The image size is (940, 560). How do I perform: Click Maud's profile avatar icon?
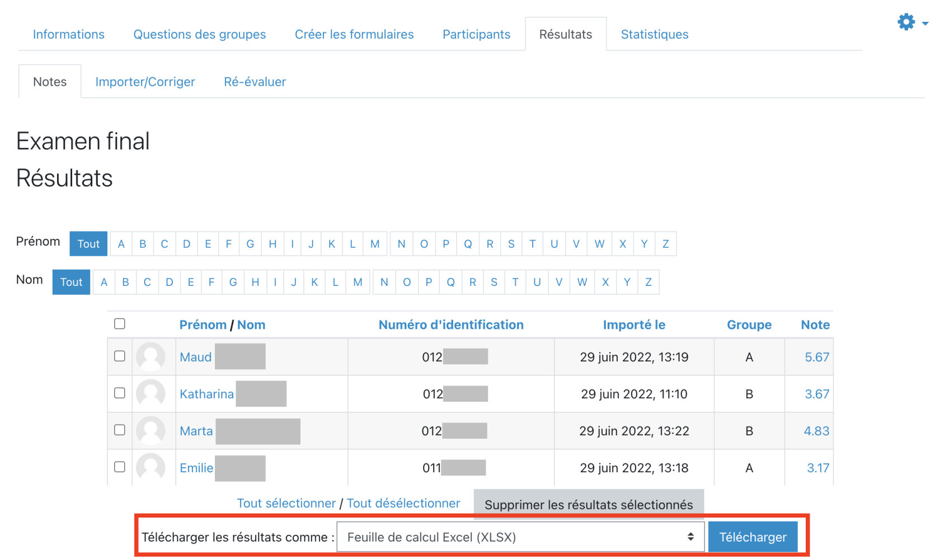pos(151,357)
